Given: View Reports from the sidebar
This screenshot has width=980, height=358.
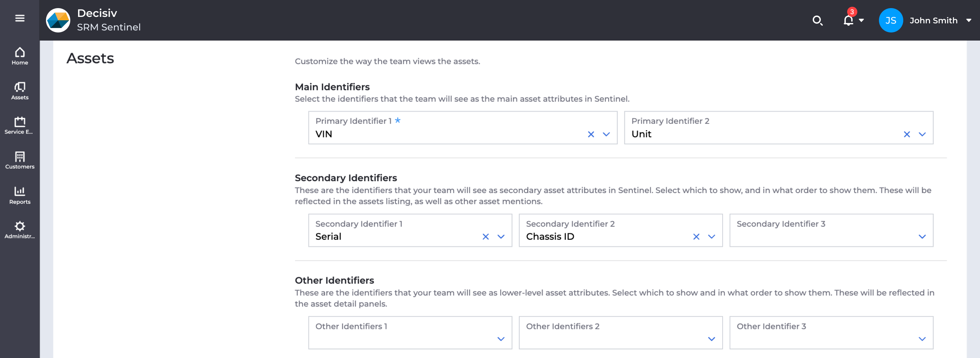Looking at the screenshot, I should pos(19,195).
